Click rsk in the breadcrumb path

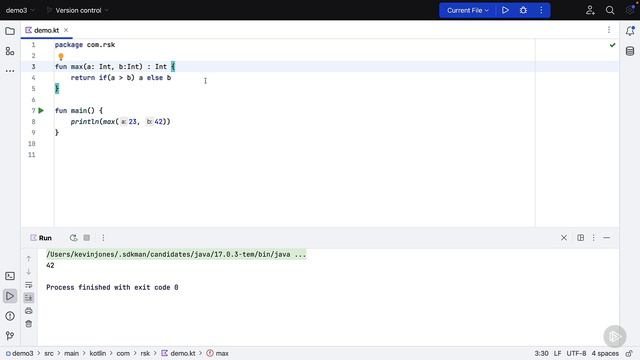click(145, 353)
